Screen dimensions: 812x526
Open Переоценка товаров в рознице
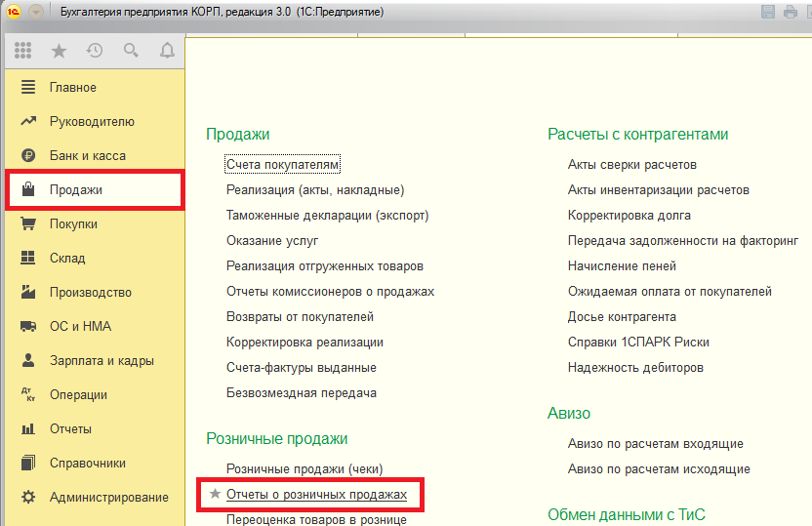tap(316, 519)
